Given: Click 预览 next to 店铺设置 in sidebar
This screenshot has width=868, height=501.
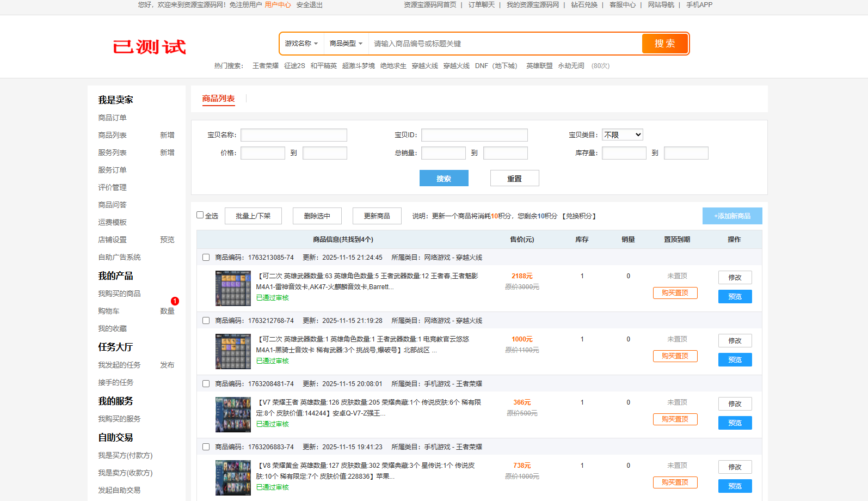Looking at the screenshot, I should 167,240.
